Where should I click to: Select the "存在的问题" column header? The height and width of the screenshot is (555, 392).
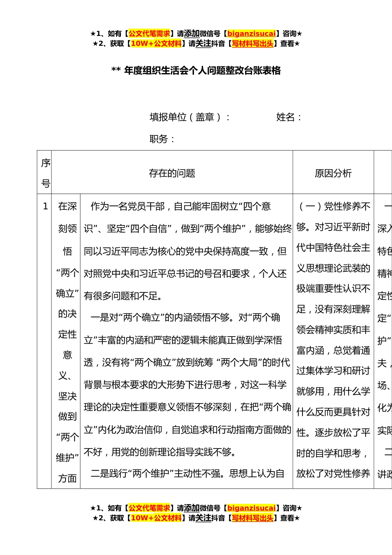tap(172, 173)
